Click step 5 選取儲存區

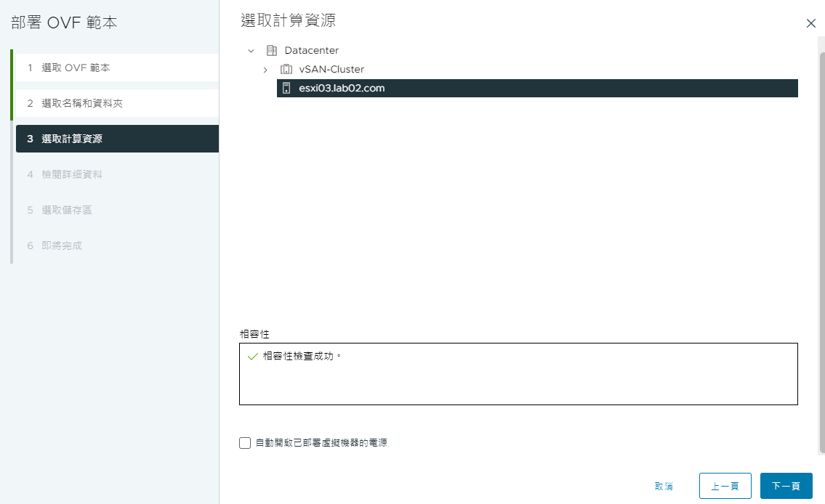117,210
